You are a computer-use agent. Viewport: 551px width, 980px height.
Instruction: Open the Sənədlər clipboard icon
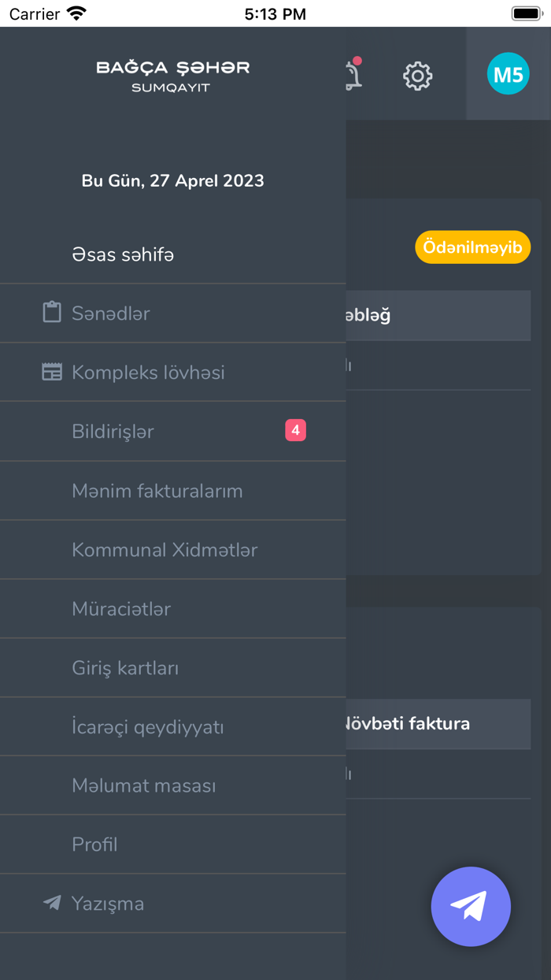point(52,312)
